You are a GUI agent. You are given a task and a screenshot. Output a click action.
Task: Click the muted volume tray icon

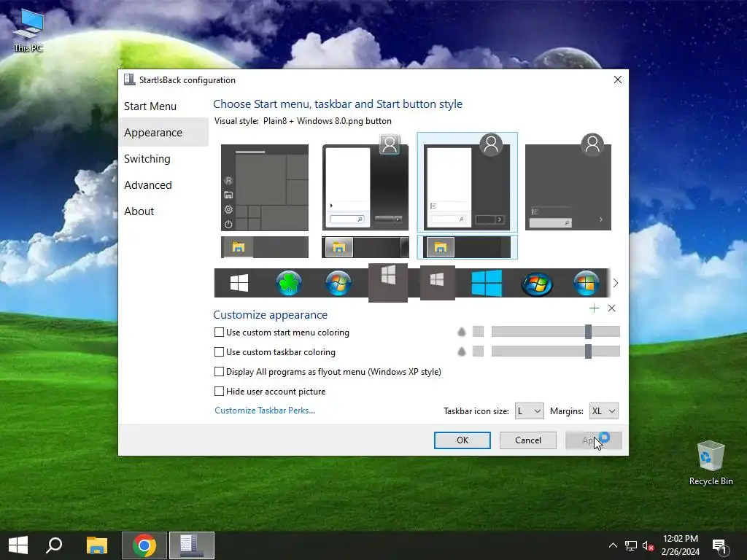(648, 545)
